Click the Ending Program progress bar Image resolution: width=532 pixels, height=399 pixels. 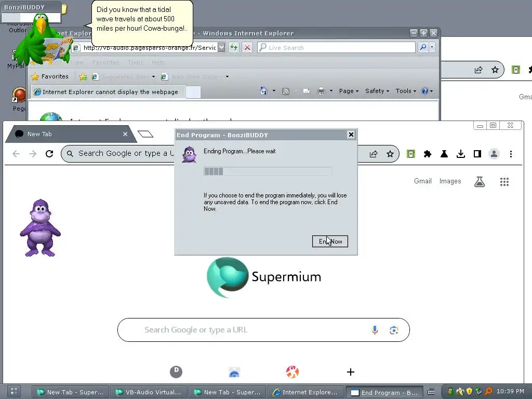[268, 171]
